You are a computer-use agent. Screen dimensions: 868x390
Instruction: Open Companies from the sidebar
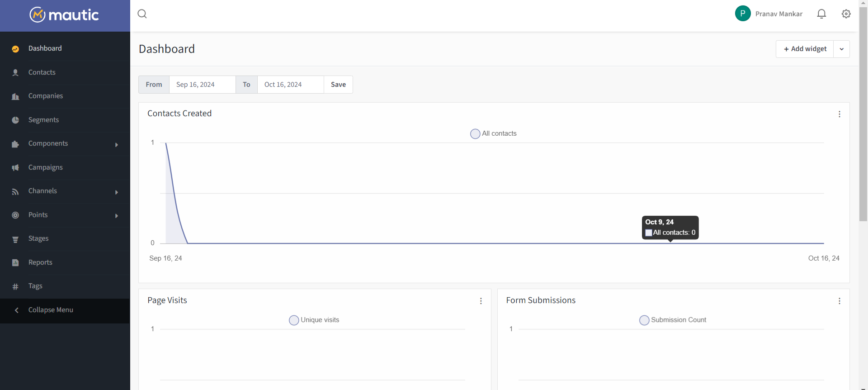(x=45, y=96)
